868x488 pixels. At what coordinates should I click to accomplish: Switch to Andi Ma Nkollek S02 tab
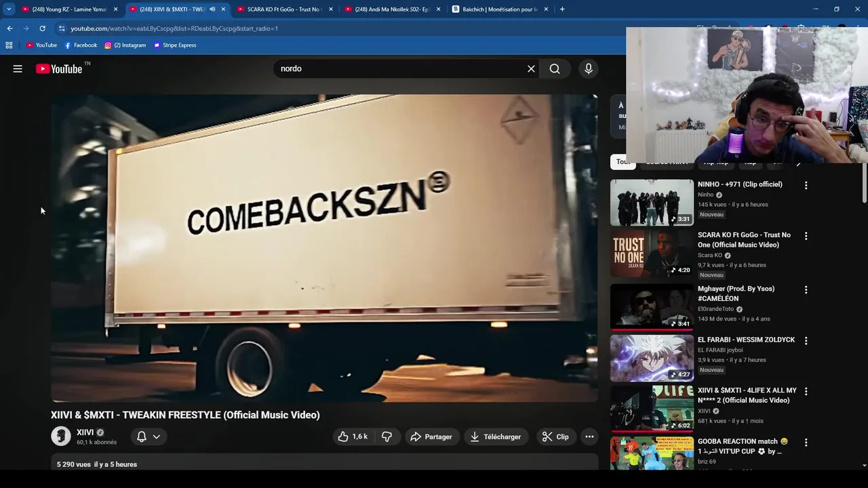pos(391,9)
